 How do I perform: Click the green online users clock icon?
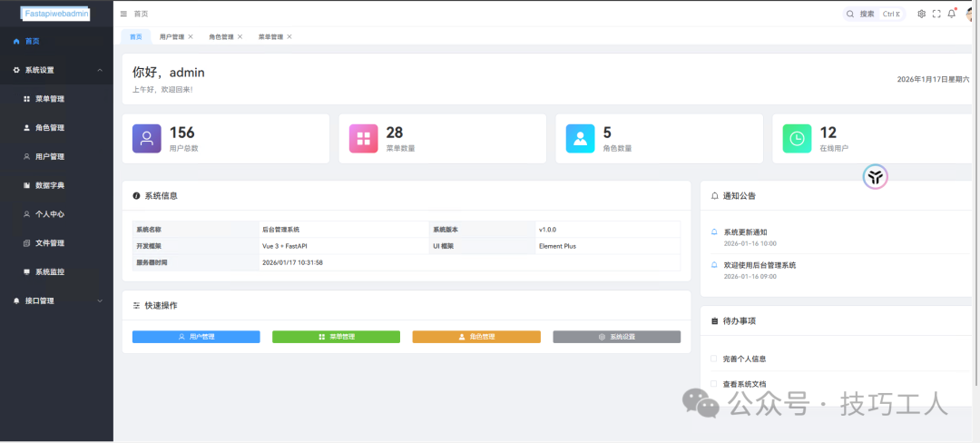[x=797, y=139]
